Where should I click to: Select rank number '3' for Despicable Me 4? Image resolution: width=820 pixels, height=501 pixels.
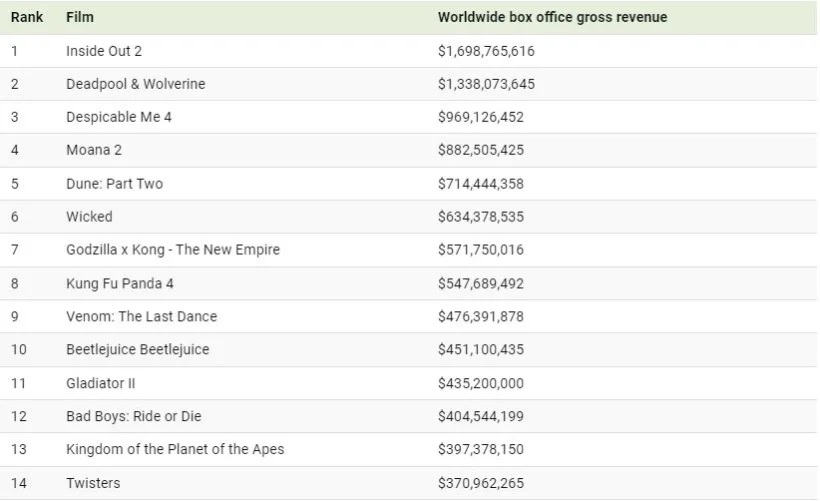pos(15,117)
